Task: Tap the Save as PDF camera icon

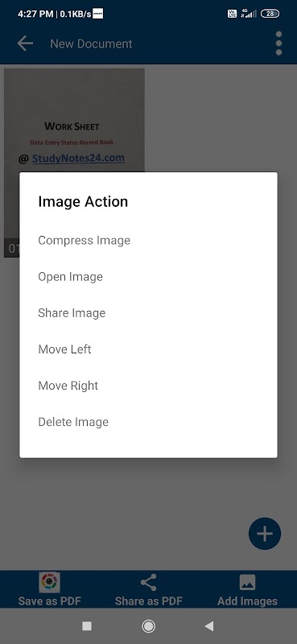Action: 50,582
